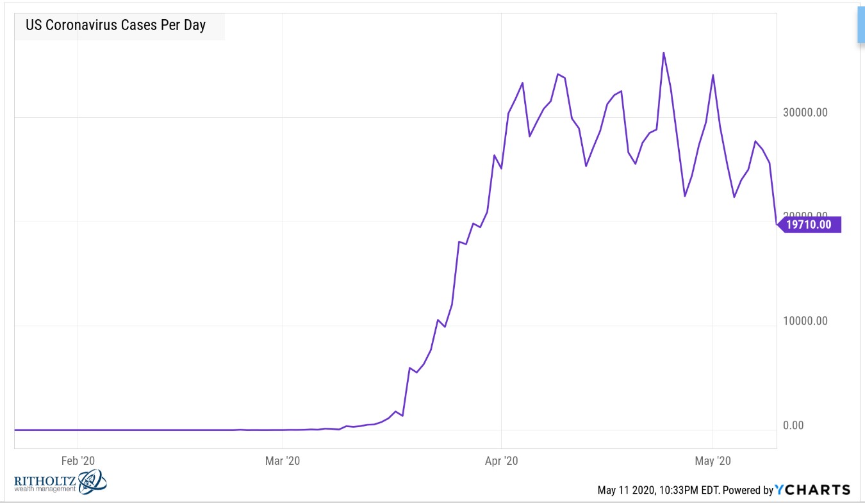
Task: Click the US Coronavirus Cases Per Day title
Action: [115, 26]
